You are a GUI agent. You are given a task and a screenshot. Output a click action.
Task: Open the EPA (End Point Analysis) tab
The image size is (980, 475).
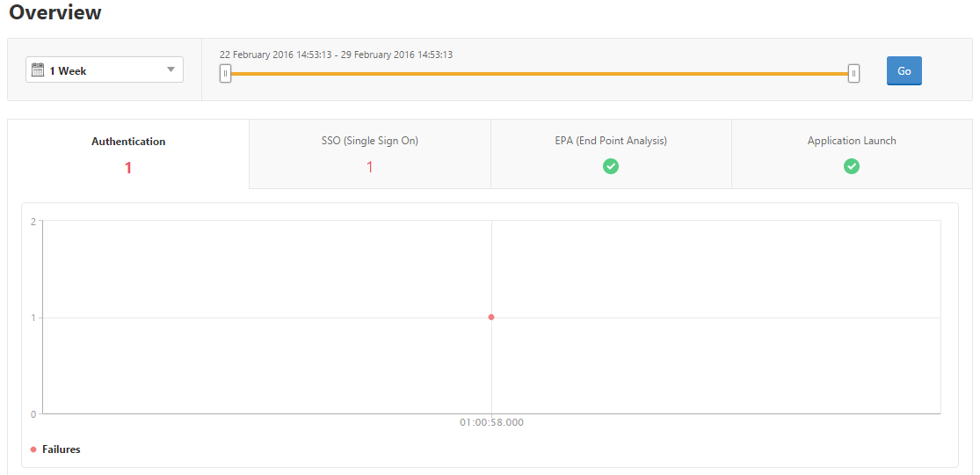click(611, 154)
